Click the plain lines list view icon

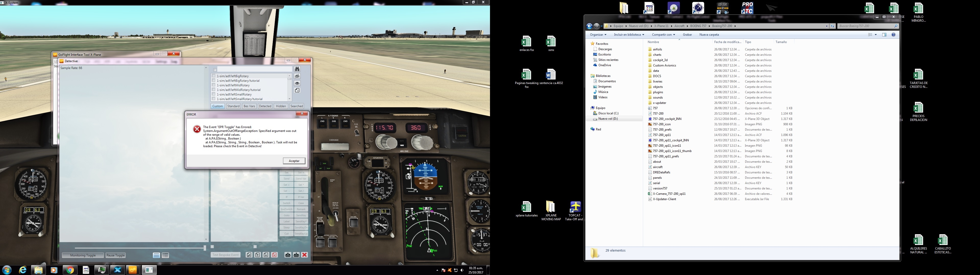(156, 255)
